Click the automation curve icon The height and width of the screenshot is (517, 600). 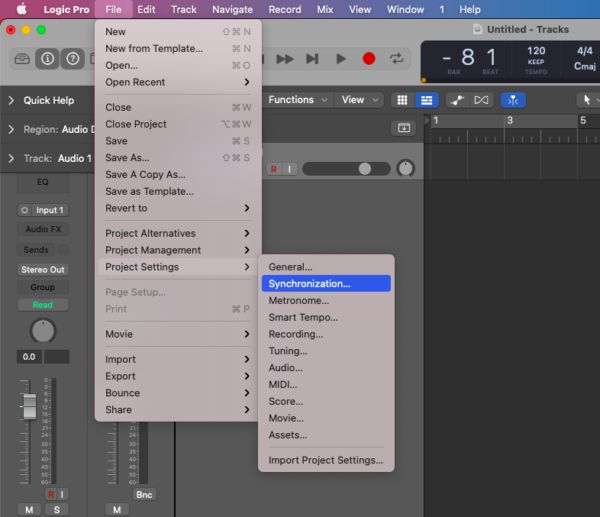(456, 100)
